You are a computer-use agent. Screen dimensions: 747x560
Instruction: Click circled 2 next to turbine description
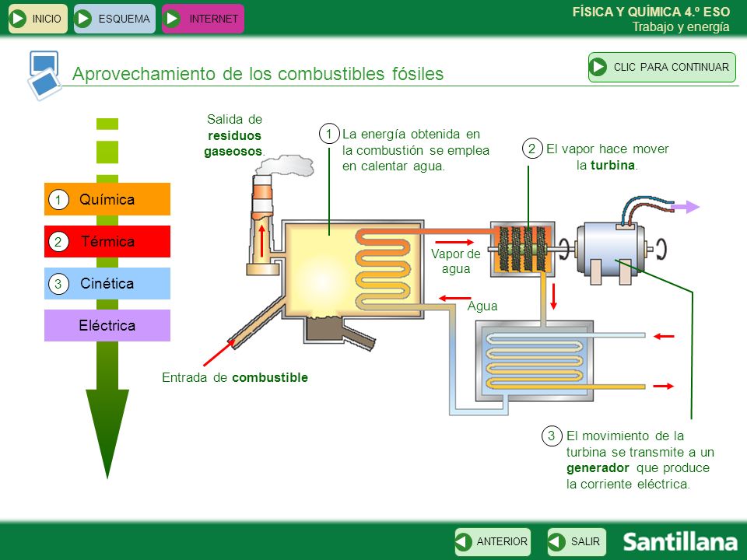pos(532,149)
